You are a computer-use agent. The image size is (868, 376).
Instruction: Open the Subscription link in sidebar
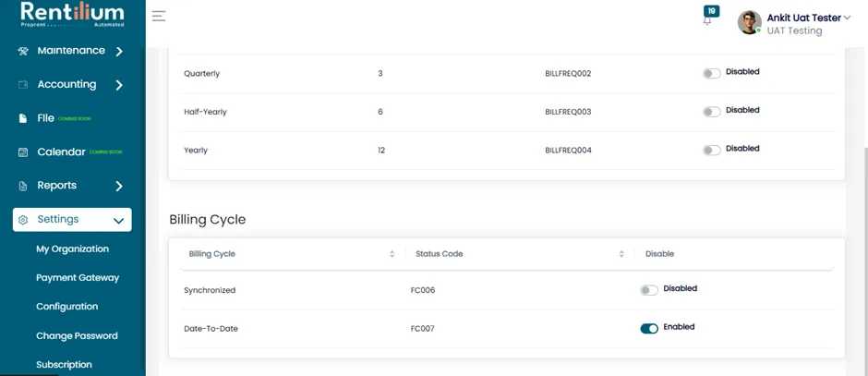(x=65, y=364)
